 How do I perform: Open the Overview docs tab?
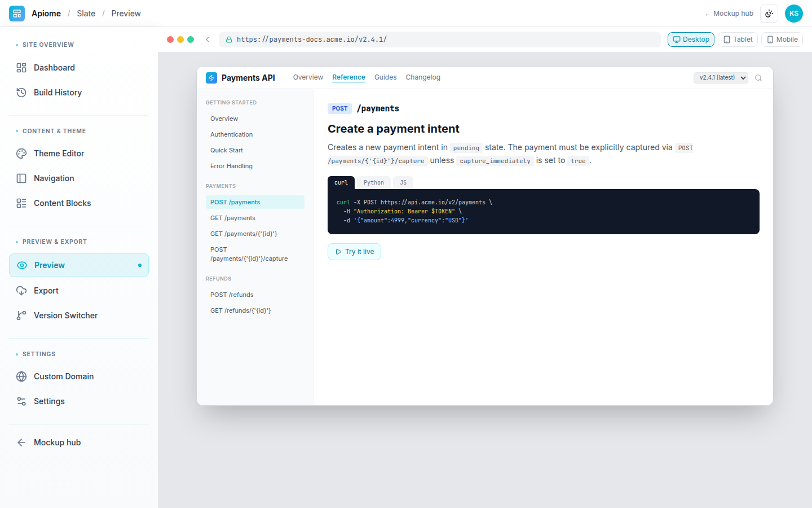(308, 77)
